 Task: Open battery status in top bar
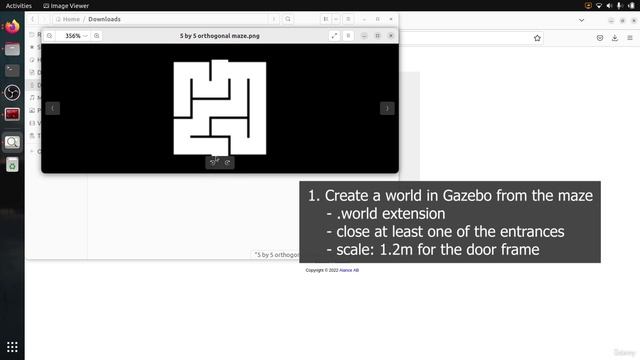tap(631, 6)
